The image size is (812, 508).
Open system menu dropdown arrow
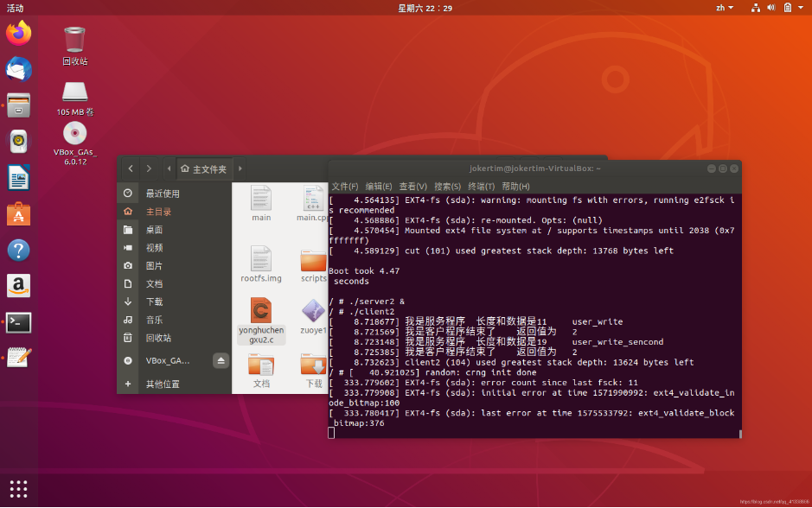pos(801,8)
